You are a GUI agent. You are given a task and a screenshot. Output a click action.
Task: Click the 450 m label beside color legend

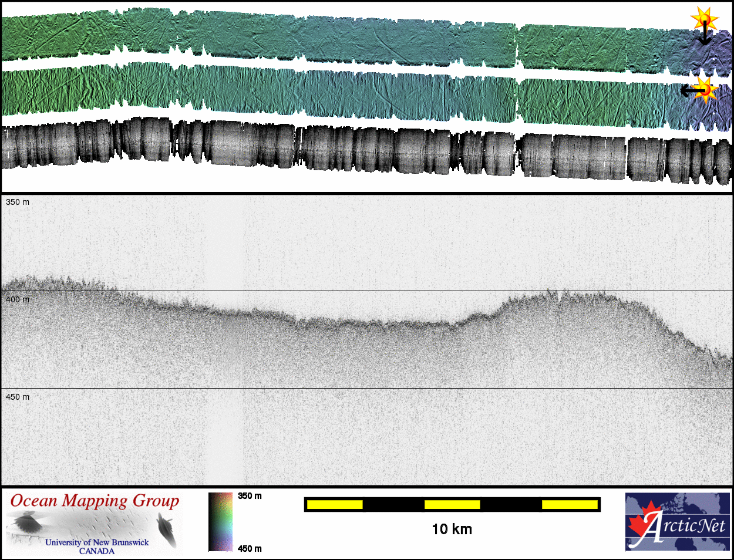tap(250, 549)
